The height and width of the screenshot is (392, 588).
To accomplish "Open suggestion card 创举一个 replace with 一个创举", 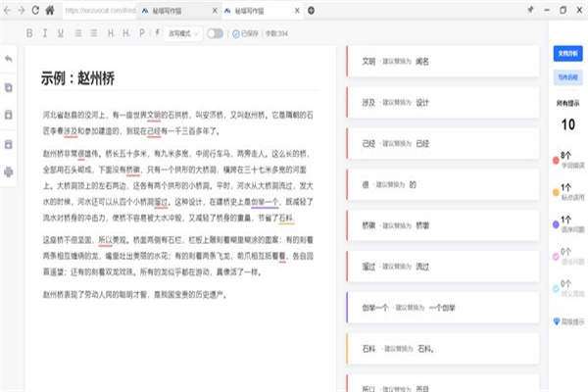I will pos(443,308).
